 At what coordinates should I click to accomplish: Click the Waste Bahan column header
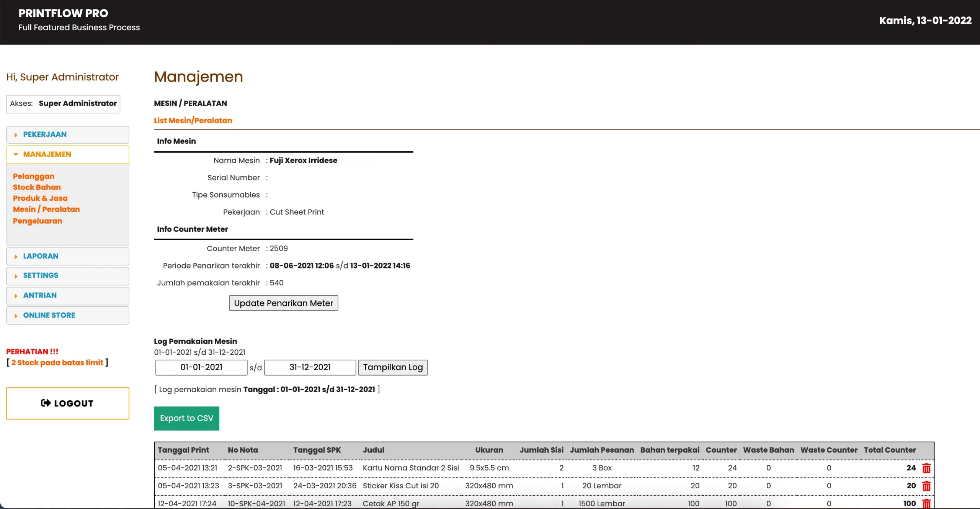click(x=768, y=450)
